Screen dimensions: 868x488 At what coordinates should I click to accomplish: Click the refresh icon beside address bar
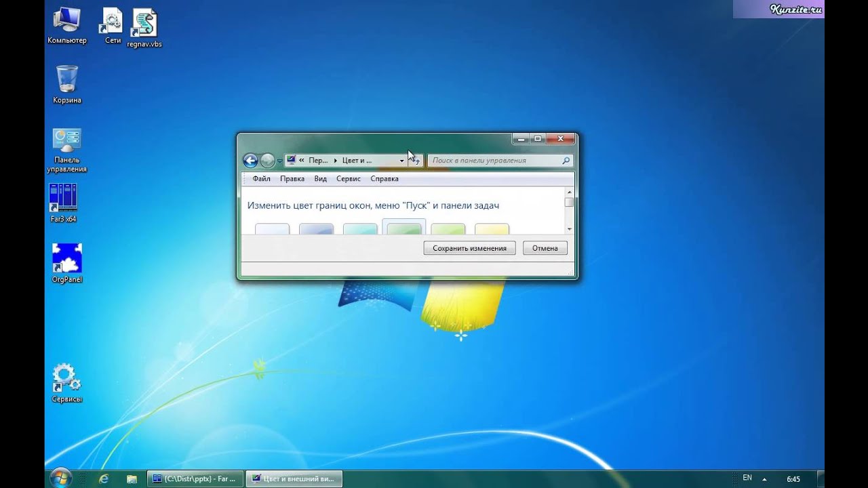pos(416,161)
